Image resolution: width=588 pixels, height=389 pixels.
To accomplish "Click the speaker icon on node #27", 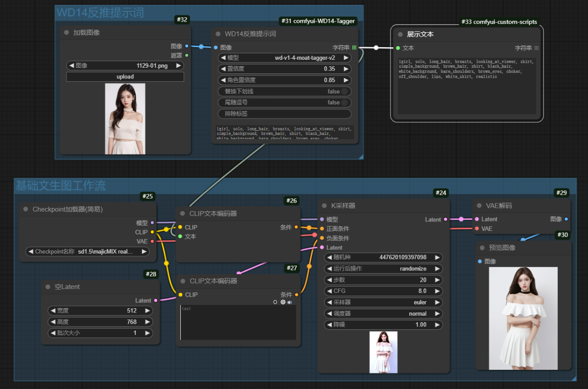I will [x=290, y=302].
